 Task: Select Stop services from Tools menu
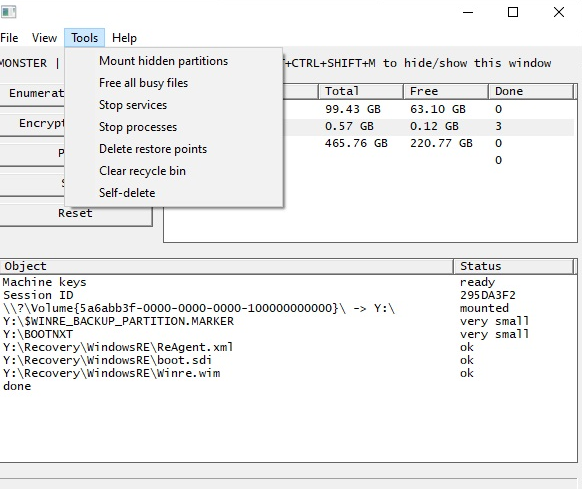click(174, 105)
